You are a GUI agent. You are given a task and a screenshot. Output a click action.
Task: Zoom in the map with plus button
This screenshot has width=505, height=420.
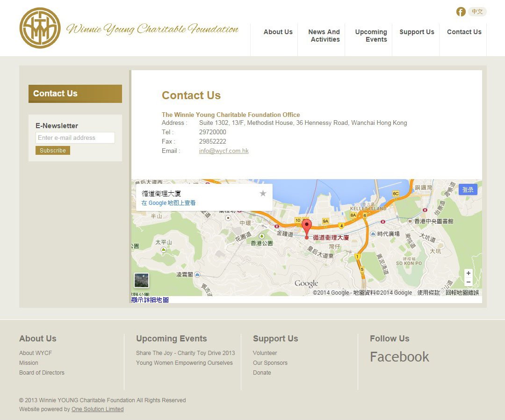coord(468,273)
